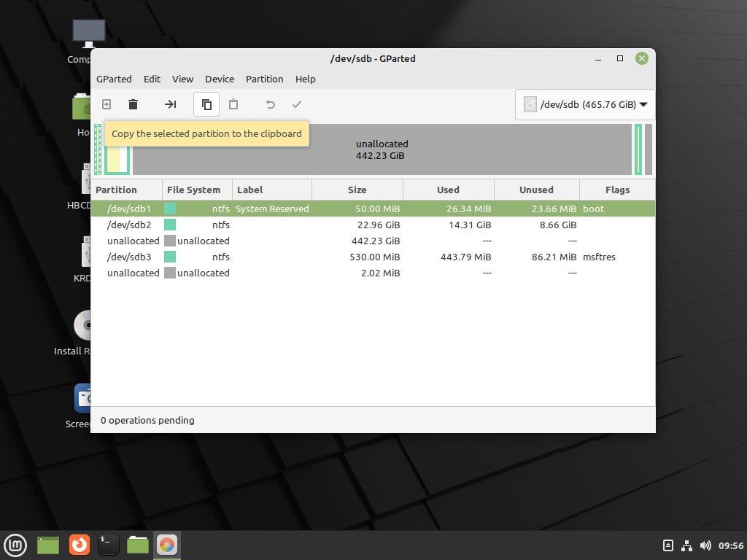
Task: Sort by the File System column header
Action: 193,190
